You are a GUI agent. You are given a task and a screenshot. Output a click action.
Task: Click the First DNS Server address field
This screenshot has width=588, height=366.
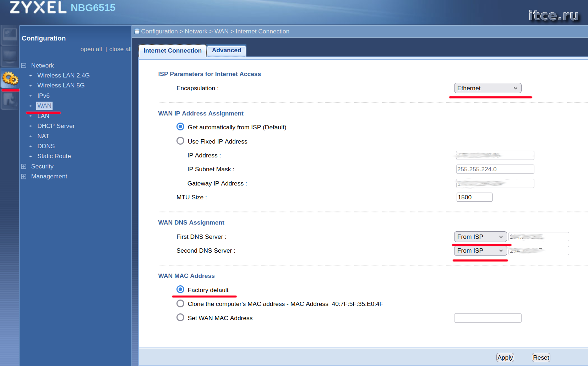point(539,237)
